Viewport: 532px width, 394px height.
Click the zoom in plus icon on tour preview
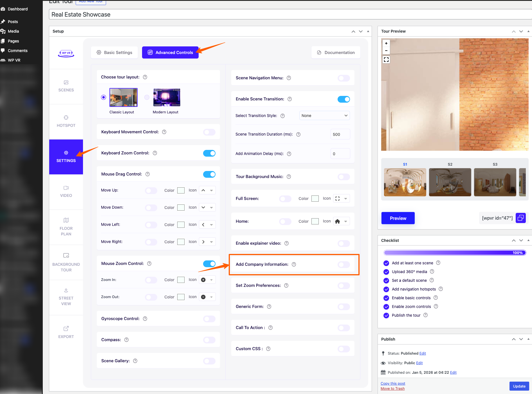point(386,43)
